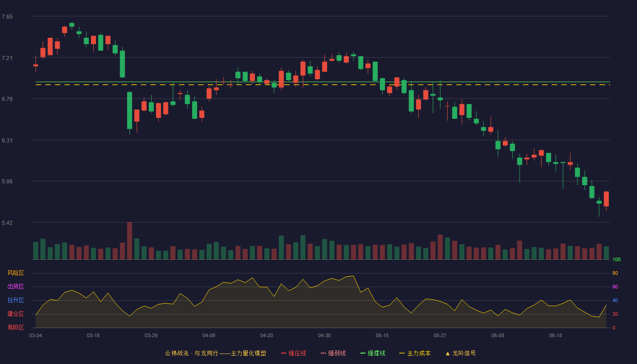
Task: Click the 04-20 date label
Action: point(267,335)
